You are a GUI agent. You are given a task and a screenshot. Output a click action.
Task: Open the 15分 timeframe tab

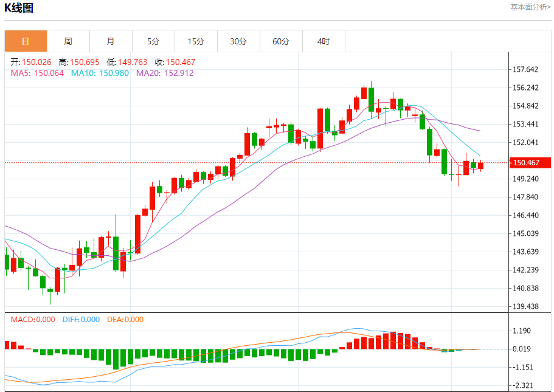pos(196,41)
